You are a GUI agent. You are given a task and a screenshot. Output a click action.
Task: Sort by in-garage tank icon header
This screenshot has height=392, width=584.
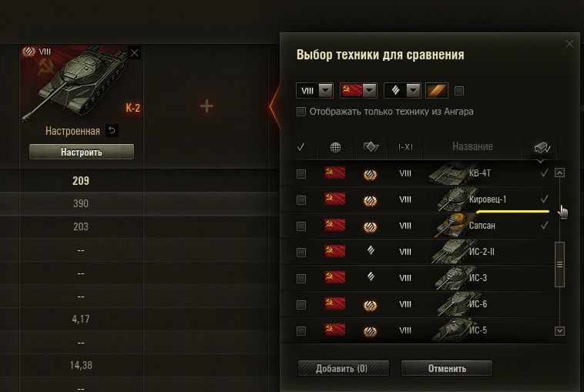tap(542, 148)
